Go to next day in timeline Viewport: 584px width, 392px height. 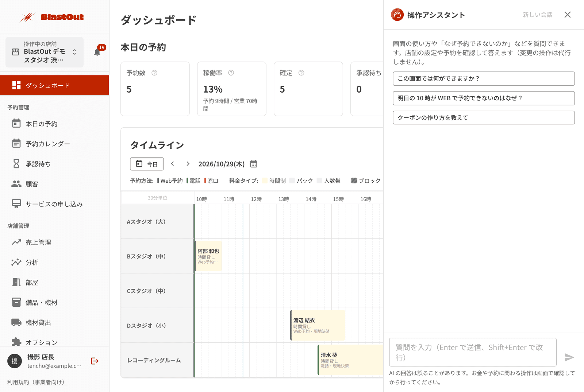coord(188,164)
